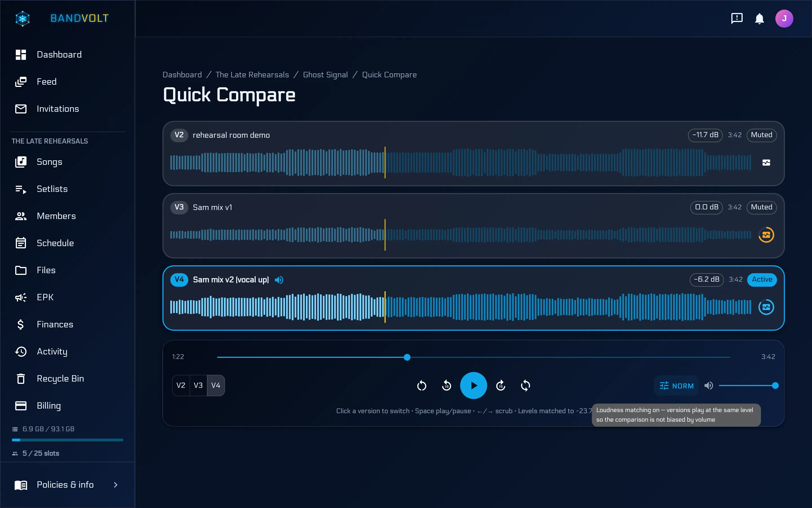The image size is (812, 508).
Task: Click the waveform icon on rehearsal room demo
Action: [766, 163]
